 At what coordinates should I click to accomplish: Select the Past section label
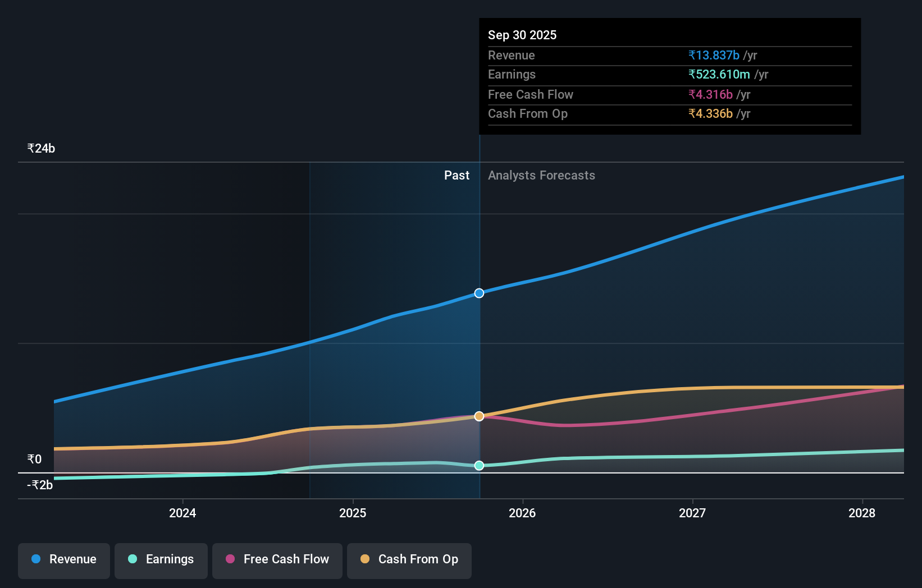click(x=457, y=175)
